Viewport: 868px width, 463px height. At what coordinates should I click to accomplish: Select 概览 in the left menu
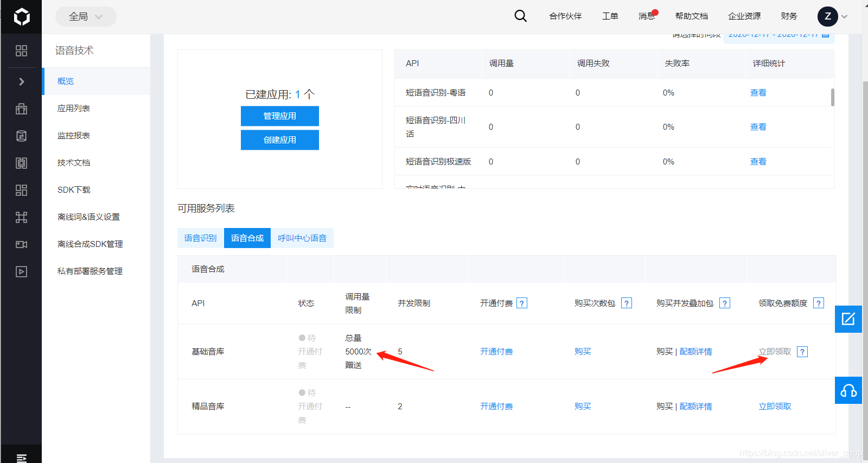(x=97, y=81)
